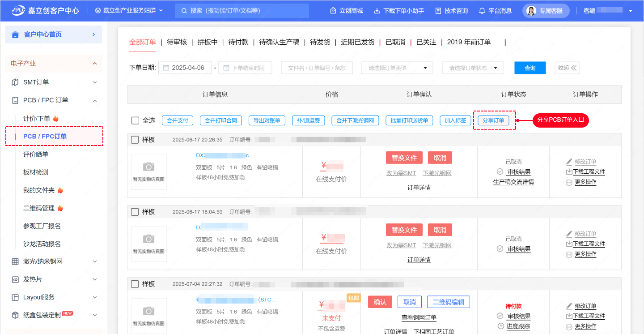The height and width of the screenshot is (334, 644).
Task: Check the 2025-07-04 样板 order checkbox
Action: tap(135, 284)
